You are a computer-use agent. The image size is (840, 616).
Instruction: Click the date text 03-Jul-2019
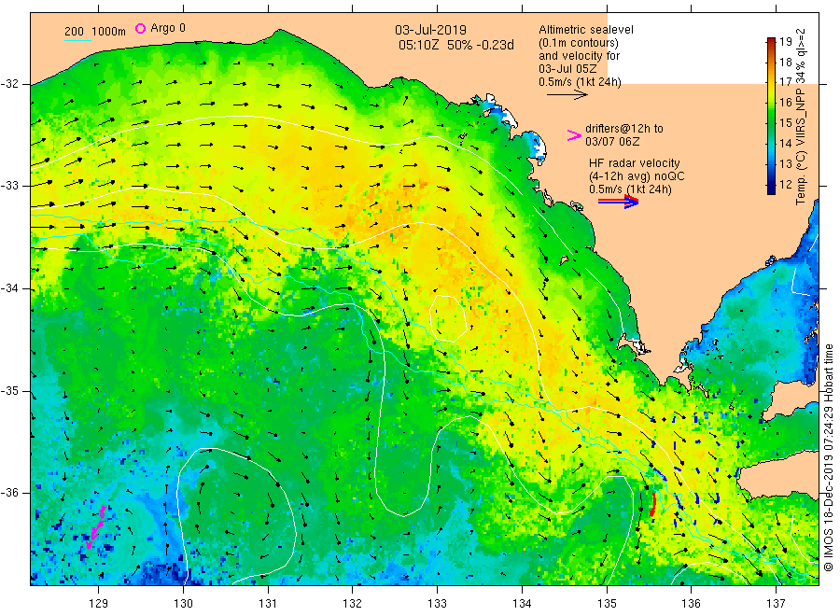coord(430,30)
